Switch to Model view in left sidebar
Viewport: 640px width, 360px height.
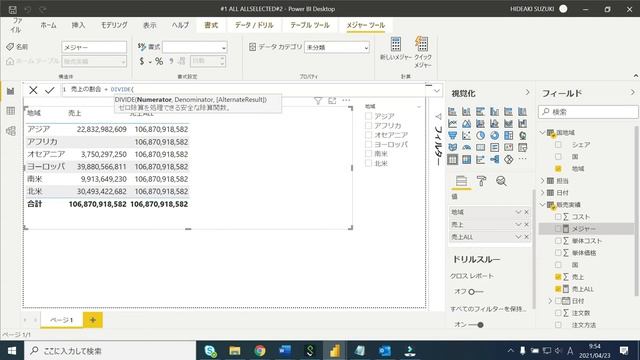[11, 131]
